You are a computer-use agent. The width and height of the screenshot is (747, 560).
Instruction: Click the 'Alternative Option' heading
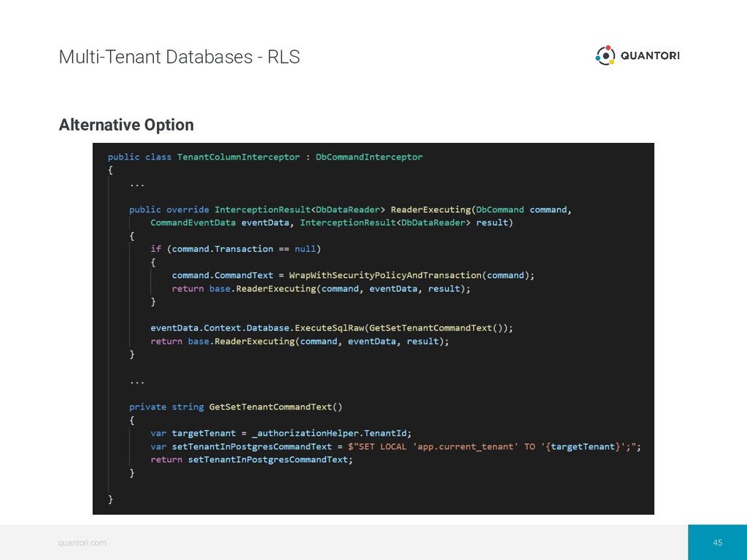coord(126,125)
